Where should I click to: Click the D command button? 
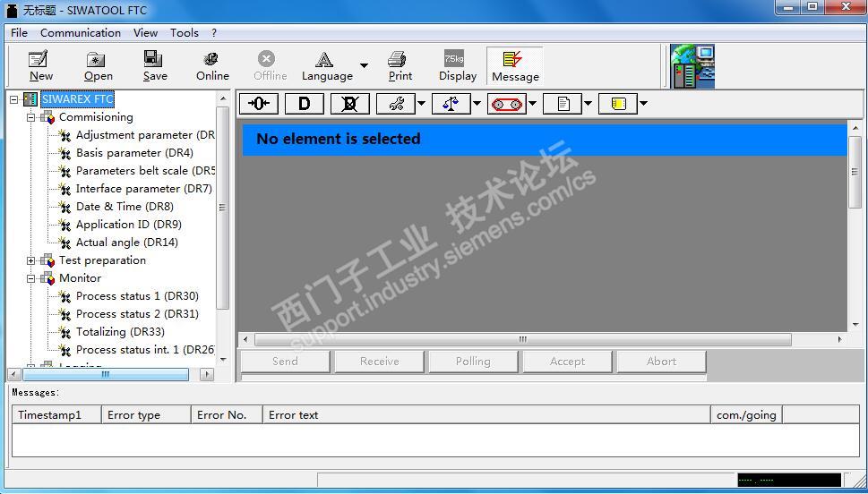pos(304,104)
